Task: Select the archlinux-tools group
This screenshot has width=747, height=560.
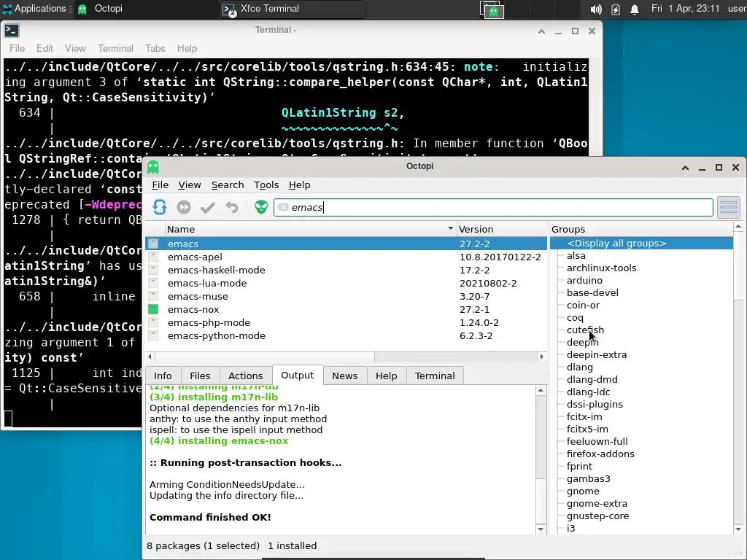Action: point(601,268)
